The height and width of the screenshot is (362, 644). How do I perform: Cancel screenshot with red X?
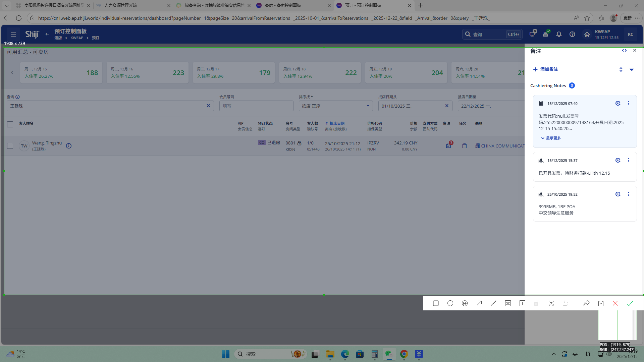click(x=615, y=303)
